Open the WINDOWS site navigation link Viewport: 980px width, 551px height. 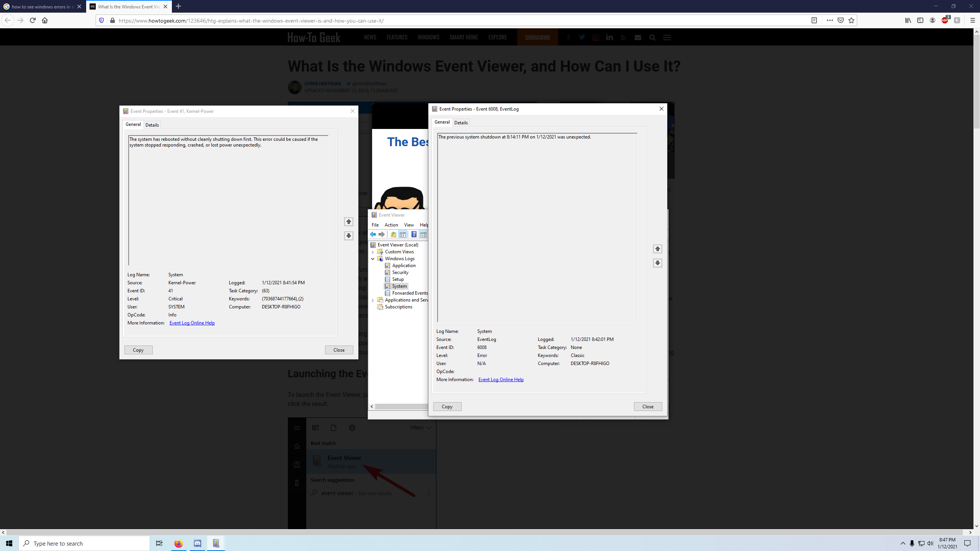tap(428, 37)
